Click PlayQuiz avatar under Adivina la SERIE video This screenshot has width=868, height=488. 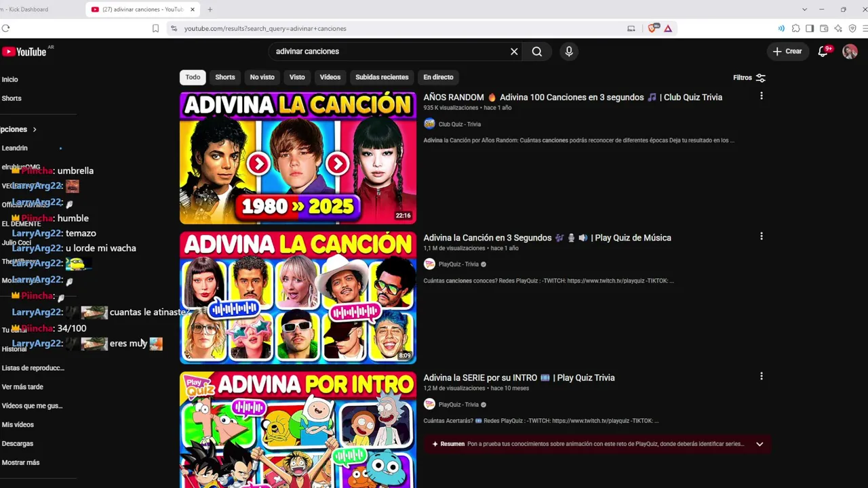click(x=429, y=405)
